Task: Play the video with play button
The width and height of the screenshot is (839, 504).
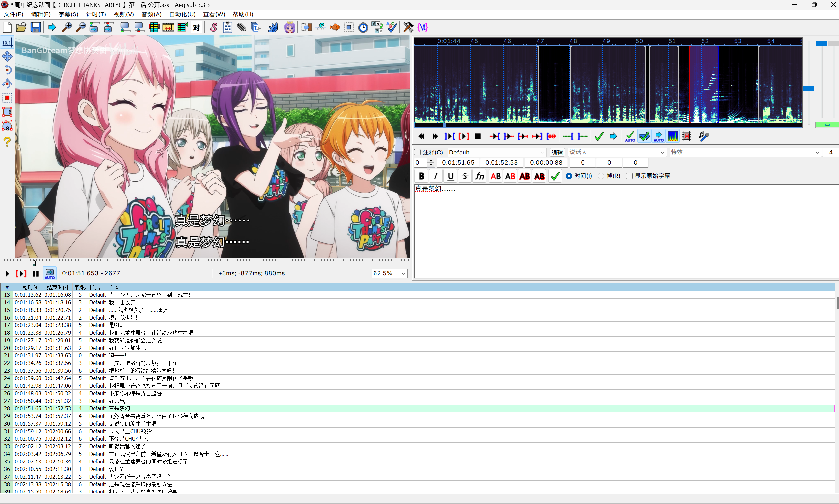Action: pos(7,273)
